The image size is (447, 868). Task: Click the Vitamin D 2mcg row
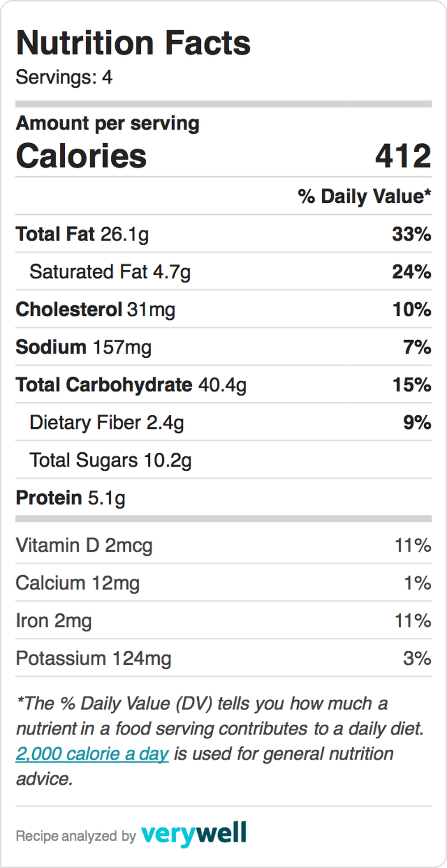pos(223,545)
